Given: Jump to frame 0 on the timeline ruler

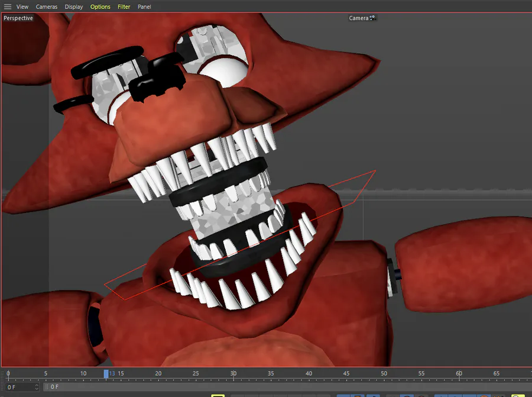Looking at the screenshot, I should click(8, 373).
